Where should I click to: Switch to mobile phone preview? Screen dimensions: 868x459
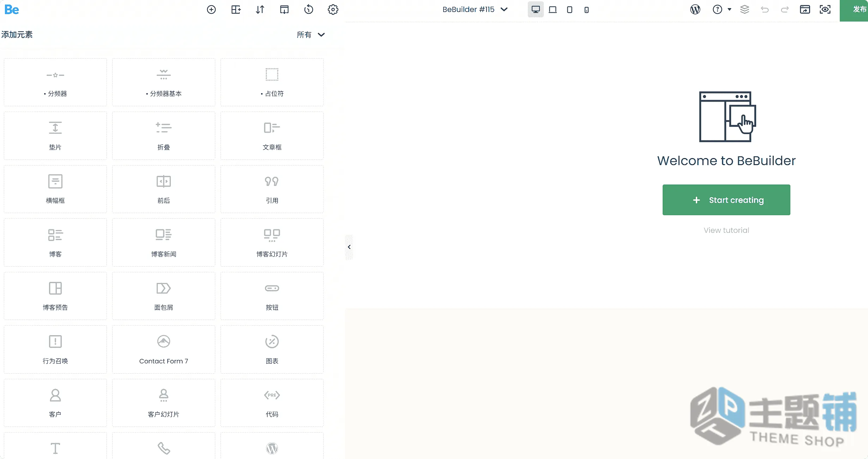586,10
